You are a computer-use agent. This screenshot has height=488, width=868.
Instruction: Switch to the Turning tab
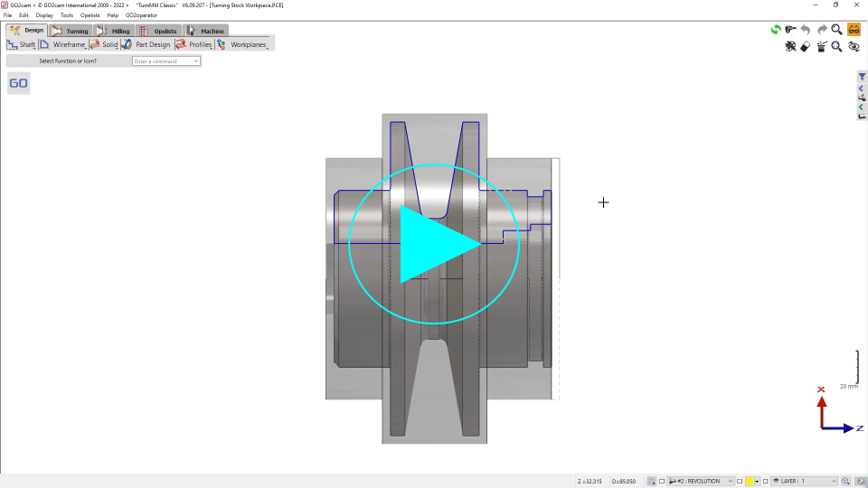click(71, 31)
